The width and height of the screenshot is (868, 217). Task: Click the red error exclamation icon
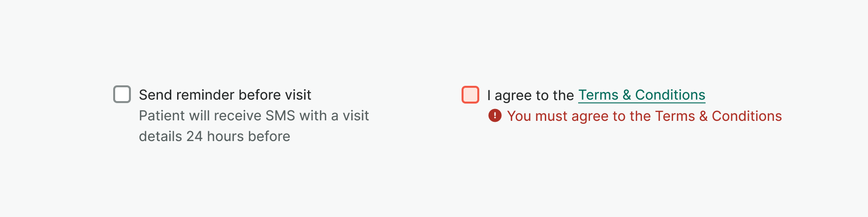[495, 116]
